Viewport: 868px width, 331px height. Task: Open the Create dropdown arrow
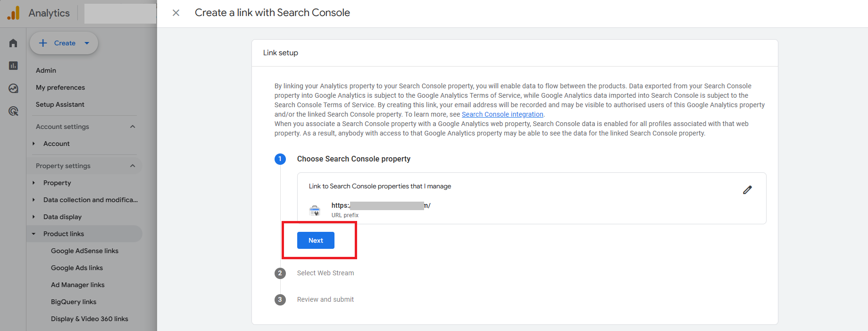click(x=87, y=43)
